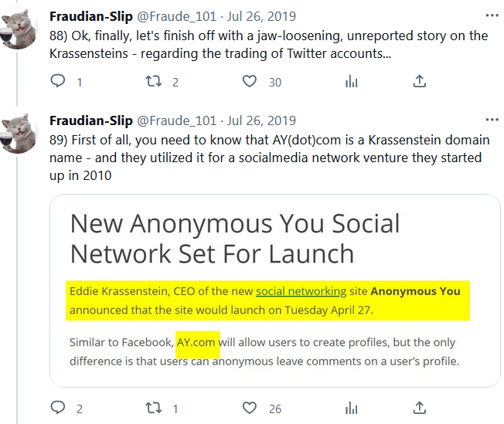Like tweet 89 with 26 likes
This screenshot has height=424, width=504.
click(249, 408)
